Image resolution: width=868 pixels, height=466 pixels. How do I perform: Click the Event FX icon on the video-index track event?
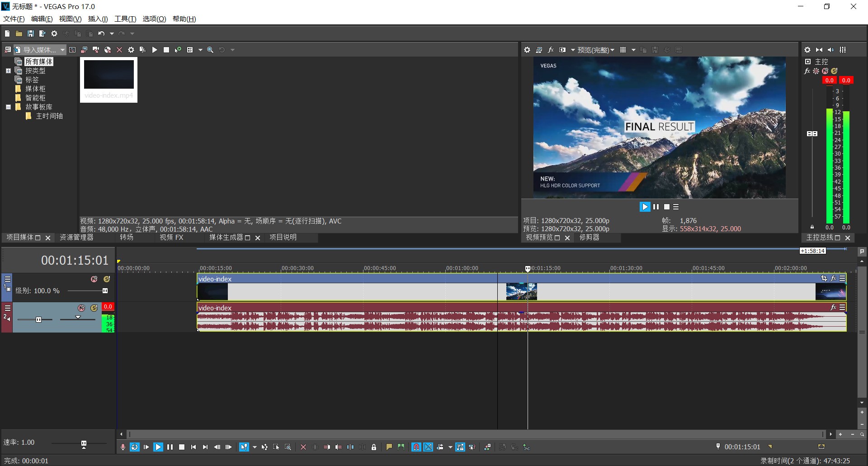[x=834, y=279]
